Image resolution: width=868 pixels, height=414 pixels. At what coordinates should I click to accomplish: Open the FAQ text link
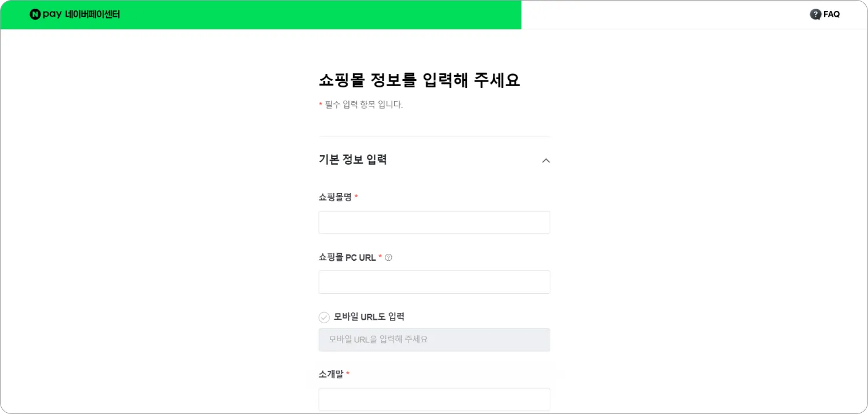(832, 14)
